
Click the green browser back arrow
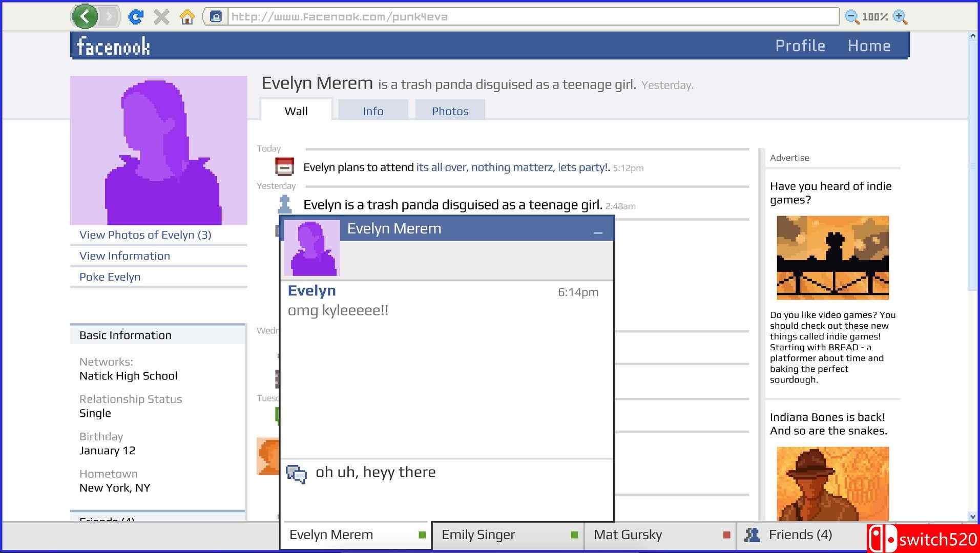(x=85, y=17)
